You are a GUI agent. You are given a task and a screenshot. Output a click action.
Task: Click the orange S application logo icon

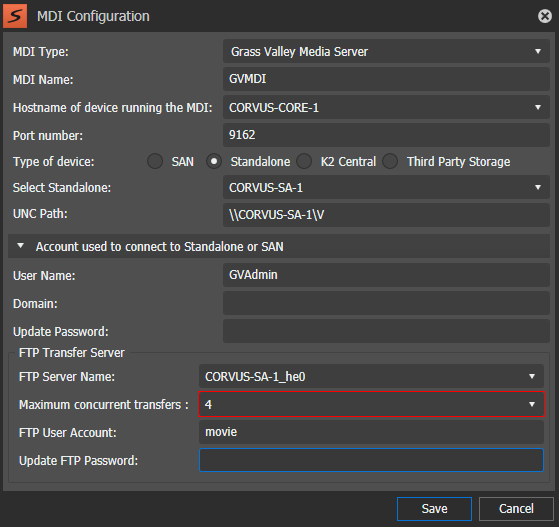click(15, 16)
